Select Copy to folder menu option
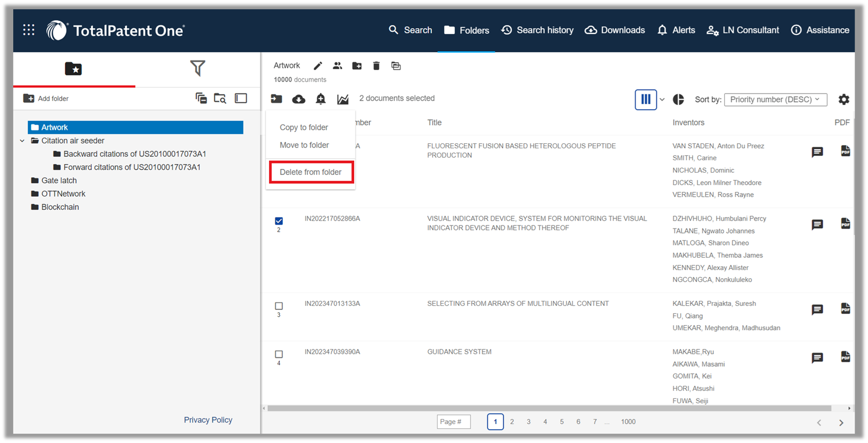This screenshot has width=868, height=443. point(303,127)
